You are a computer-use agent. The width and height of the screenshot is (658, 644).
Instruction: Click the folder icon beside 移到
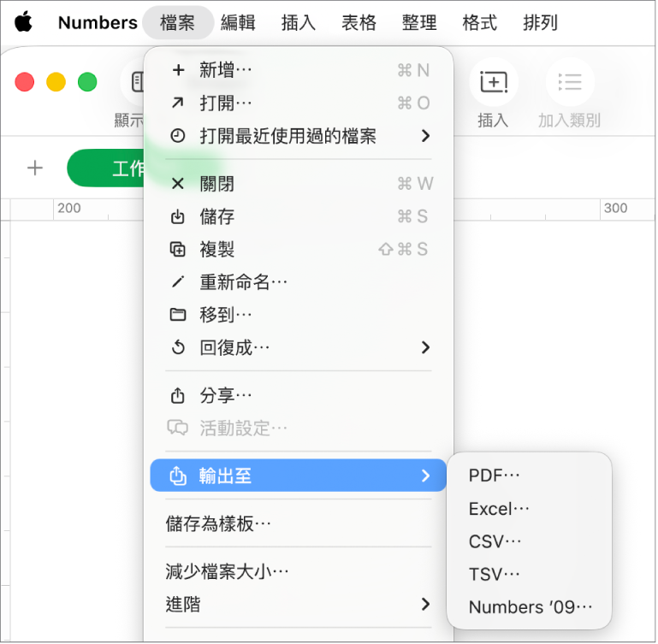pos(178,315)
